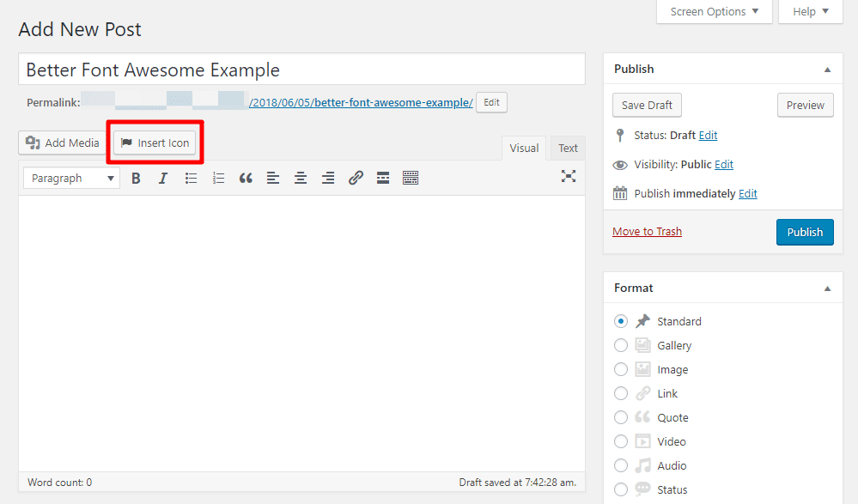Align text center

coord(301,178)
